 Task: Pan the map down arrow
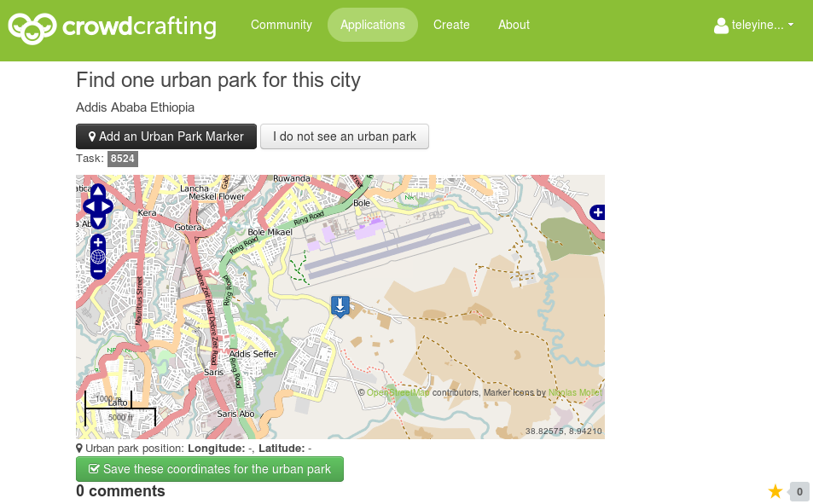[x=98, y=222]
